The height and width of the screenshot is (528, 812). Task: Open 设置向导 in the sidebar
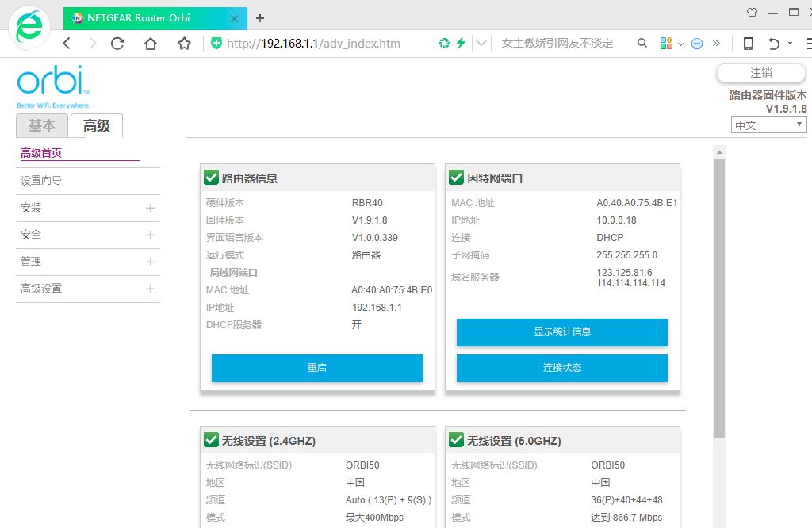click(x=41, y=180)
